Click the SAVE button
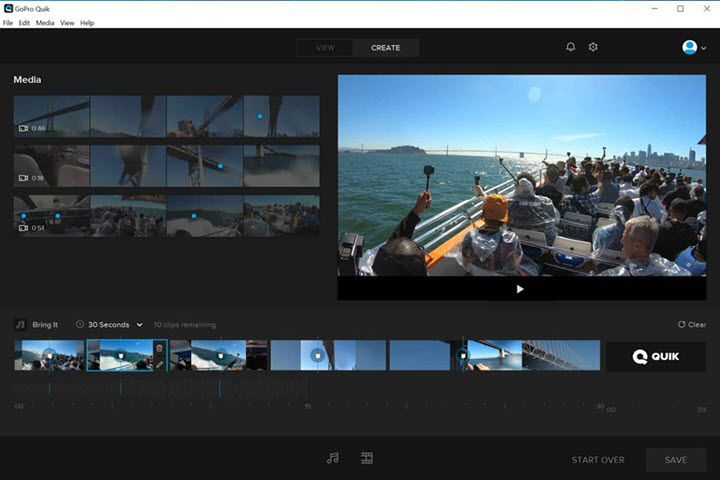This screenshot has width=720, height=480. pos(676,460)
